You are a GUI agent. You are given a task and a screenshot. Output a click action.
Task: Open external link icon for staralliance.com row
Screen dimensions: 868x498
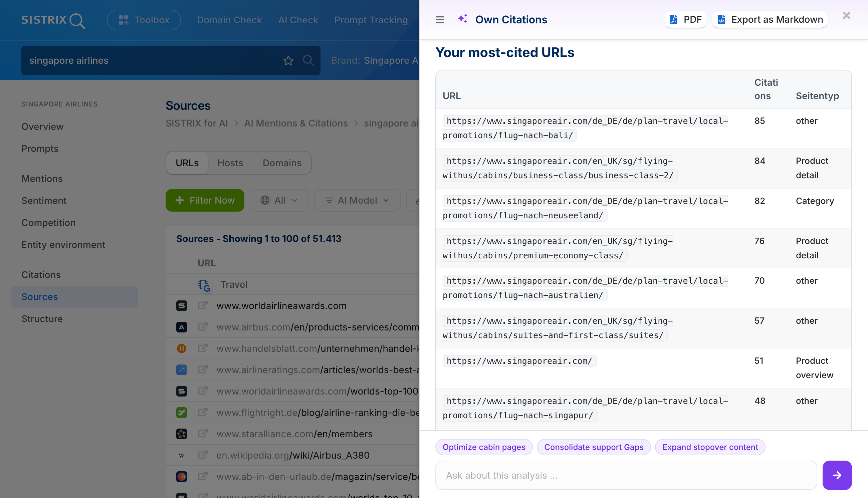click(x=203, y=434)
